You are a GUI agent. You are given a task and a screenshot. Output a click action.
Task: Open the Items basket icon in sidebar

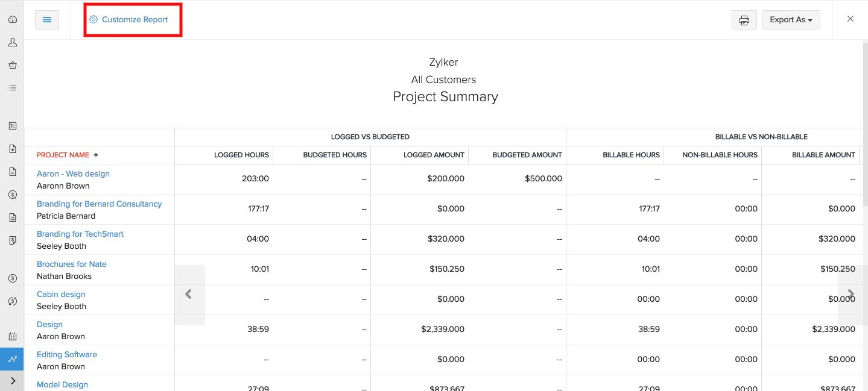(x=12, y=65)
